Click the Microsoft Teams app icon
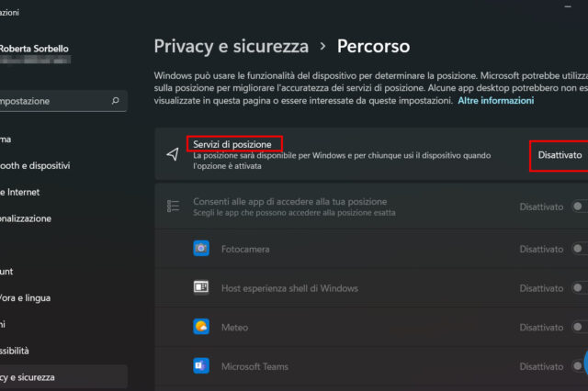This screenshot has height=391, width=588. (x=201, y=366)
